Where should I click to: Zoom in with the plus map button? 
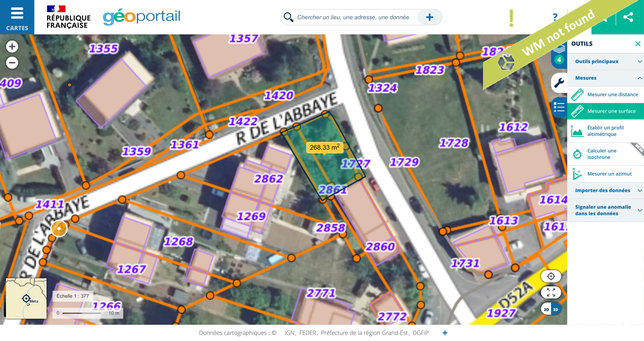[x=12, y=47]
